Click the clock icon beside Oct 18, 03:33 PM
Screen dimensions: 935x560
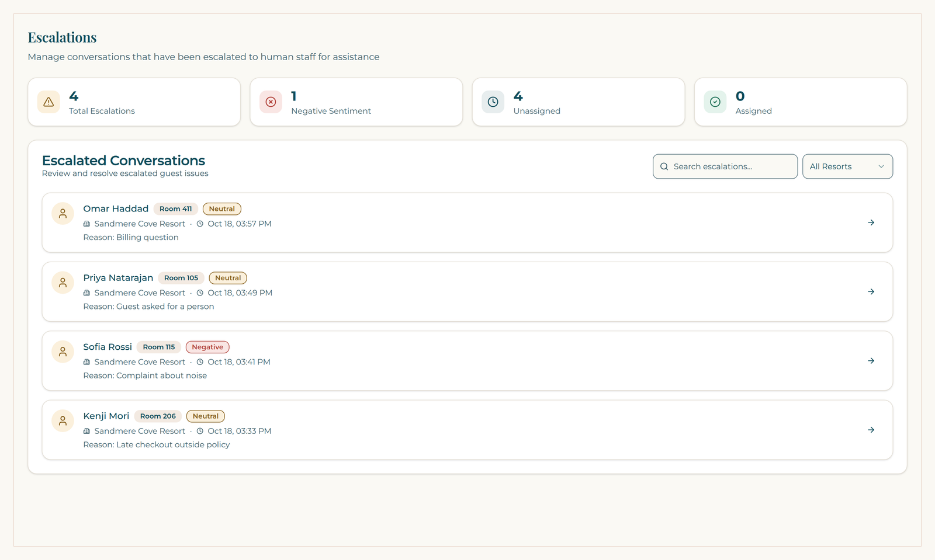click(200, 431)
